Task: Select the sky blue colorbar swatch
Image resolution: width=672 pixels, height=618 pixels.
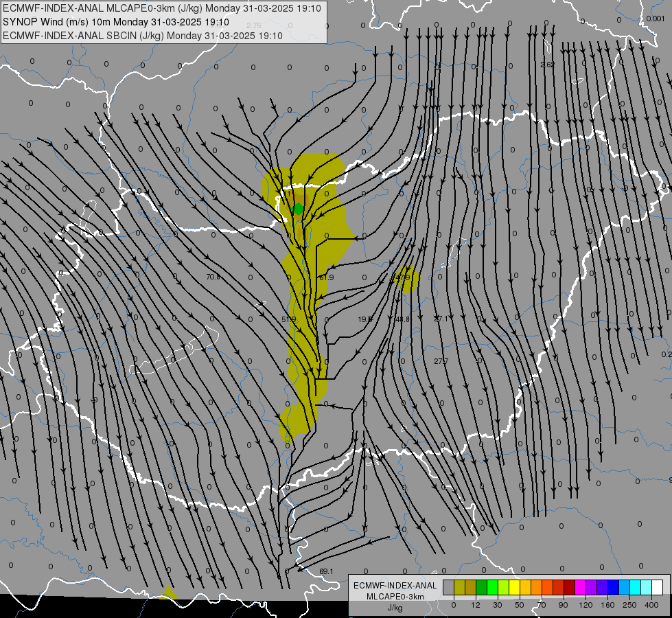Action: pos(625,587)
